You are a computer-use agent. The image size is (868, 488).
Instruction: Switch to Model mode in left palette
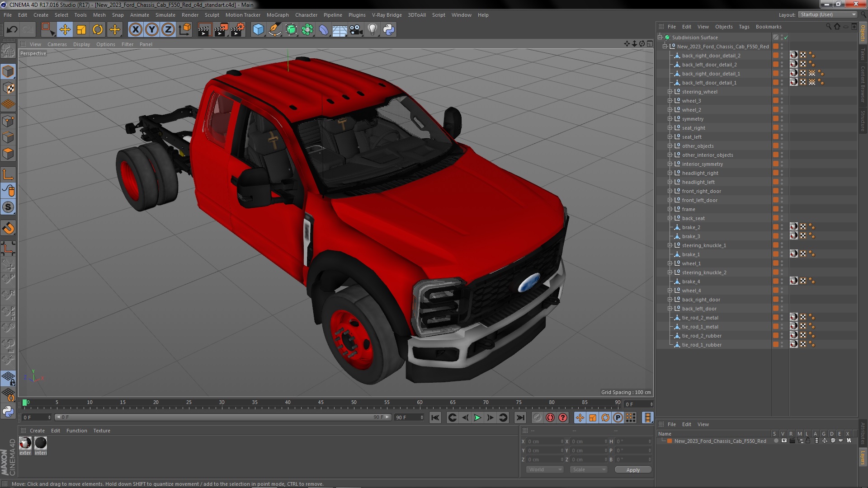coord(8,71)
